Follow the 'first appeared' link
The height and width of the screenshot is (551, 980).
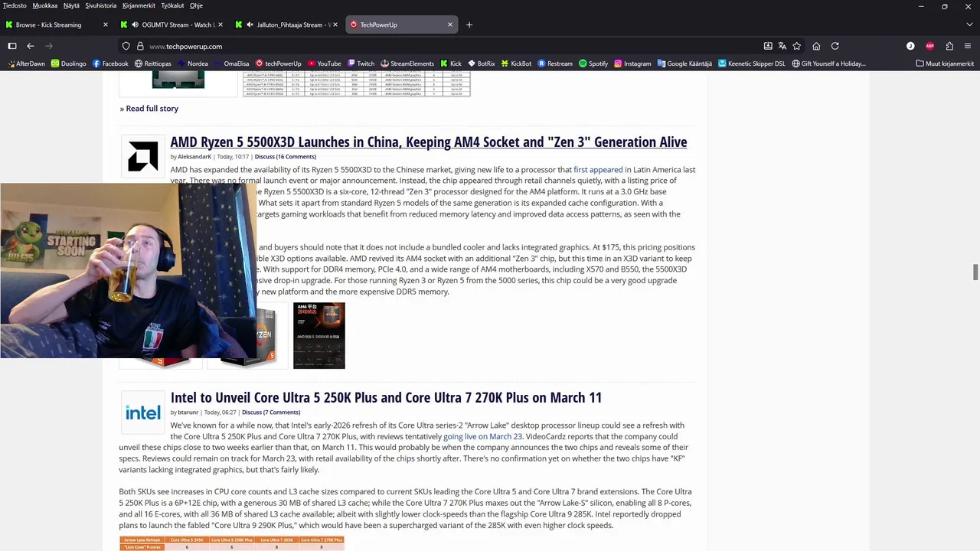pyautogui.click(x=598, y=170)
